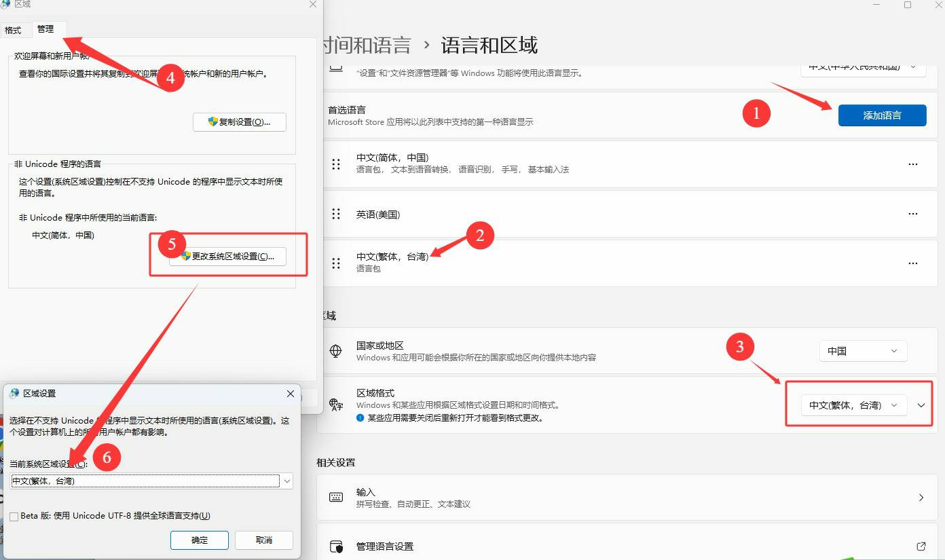Open more options menu for 英语(美国)

coord(912,214)
